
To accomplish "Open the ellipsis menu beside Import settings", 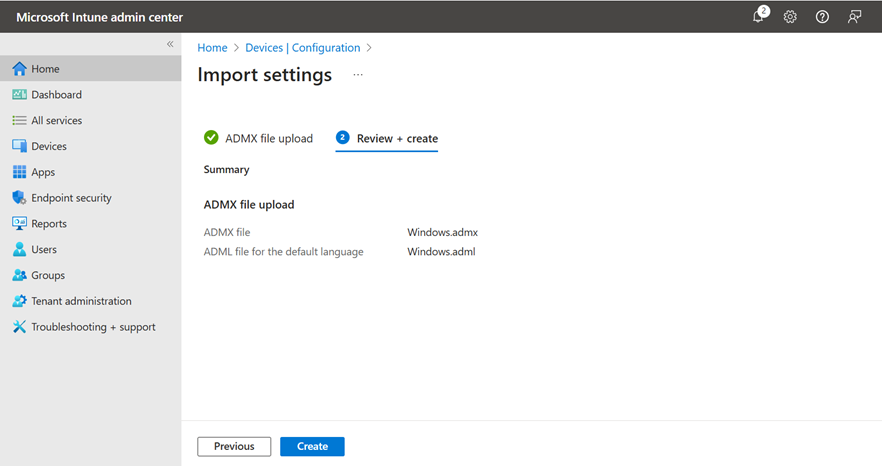I will pos(358,75).
